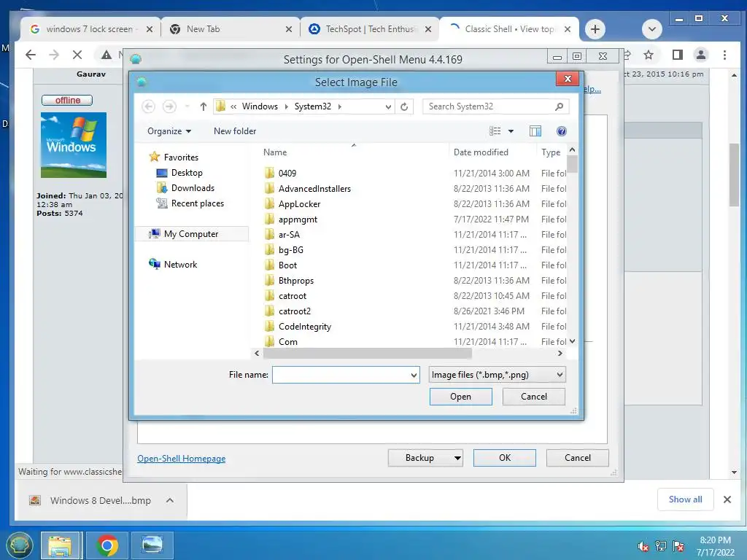Click the Open button
This screenshot has width=747, height=560.
pos(461,397)
